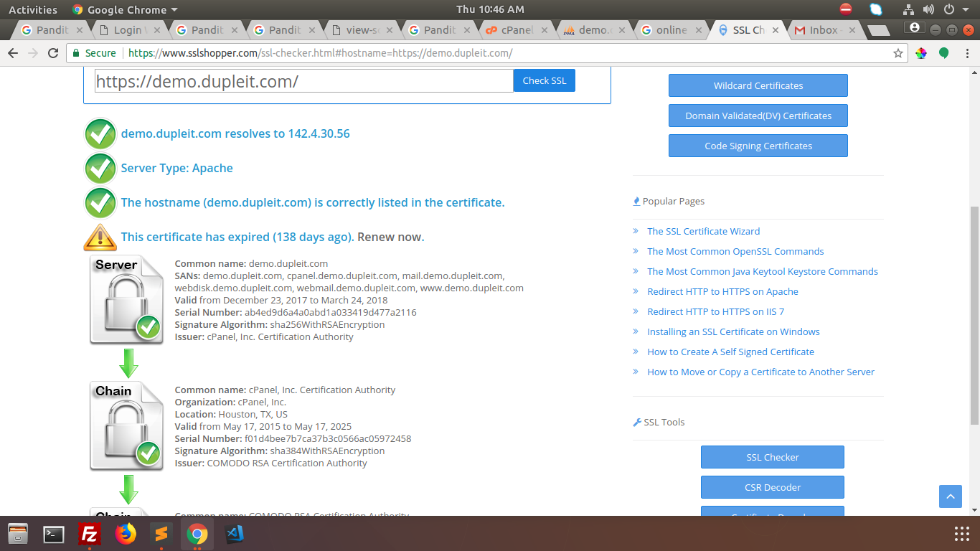
Task: Open The SSL Certificate Wizard link
Action: click(x=704, y=231)
